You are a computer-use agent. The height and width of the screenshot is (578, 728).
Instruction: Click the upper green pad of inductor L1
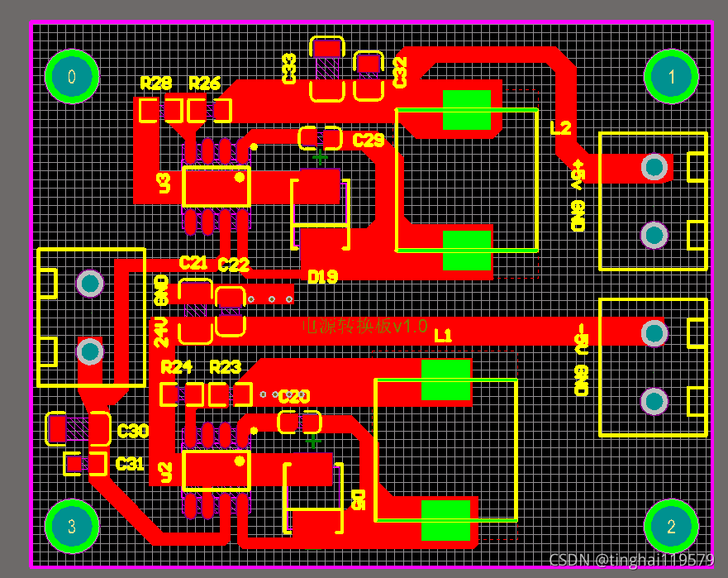(445, 380)
